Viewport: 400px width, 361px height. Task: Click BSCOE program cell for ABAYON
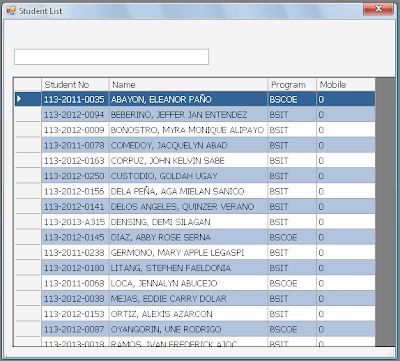click(292, 99)
